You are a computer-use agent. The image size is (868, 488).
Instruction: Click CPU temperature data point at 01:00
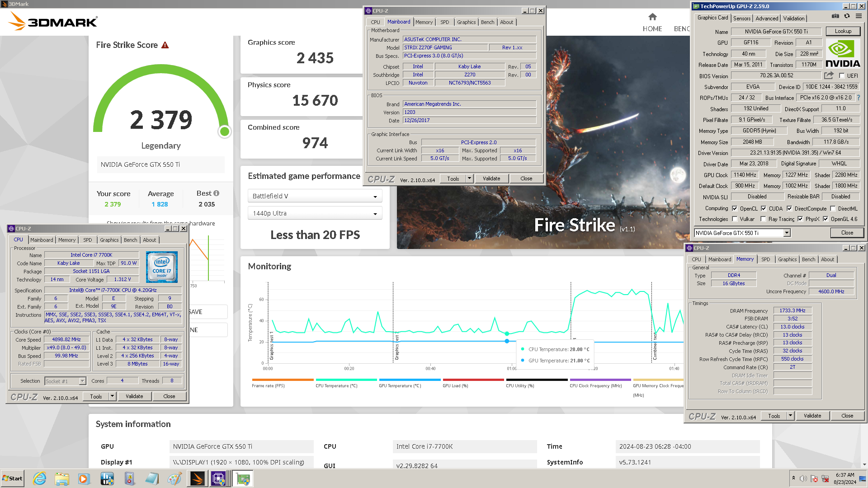coord(507,333)
